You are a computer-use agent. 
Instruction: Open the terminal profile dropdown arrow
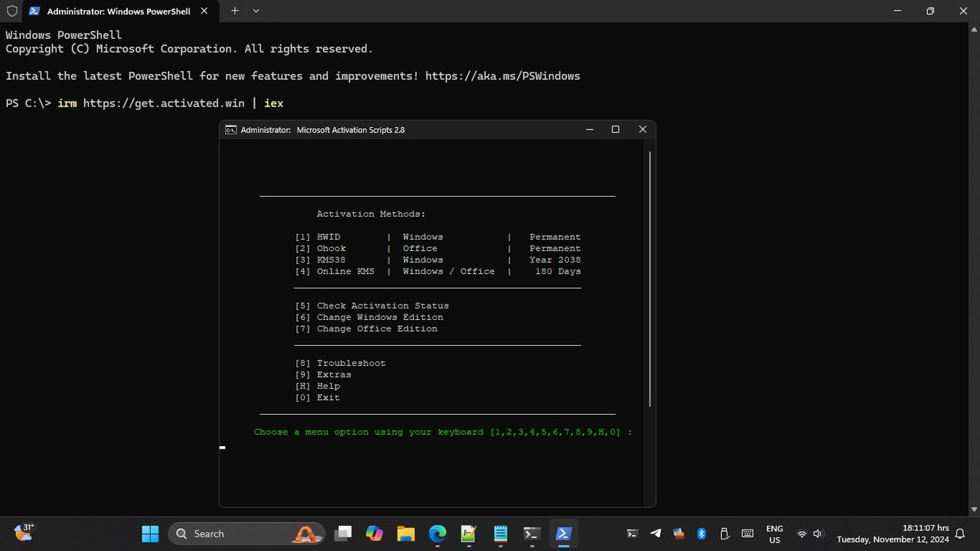pyautogui.click(x=256, y=11)
